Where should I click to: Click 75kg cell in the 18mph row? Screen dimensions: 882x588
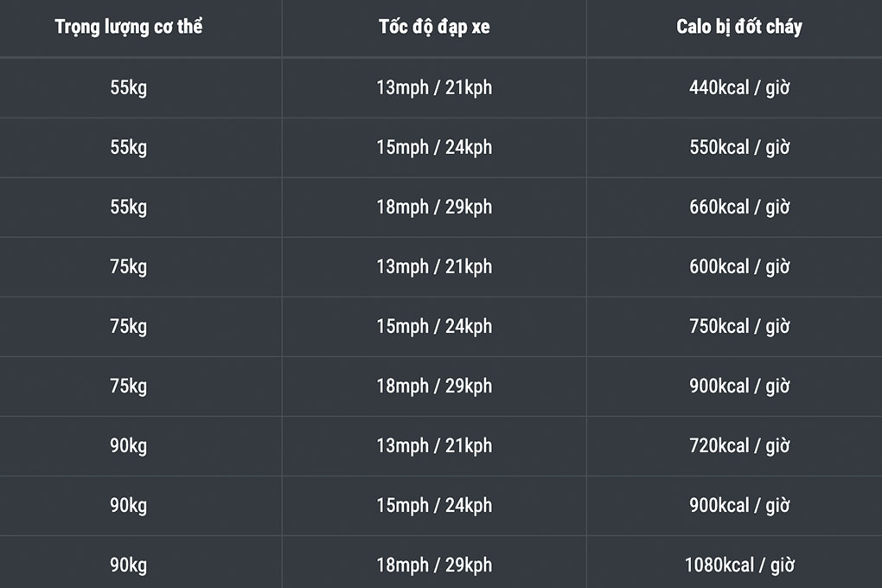click(129, 386)
